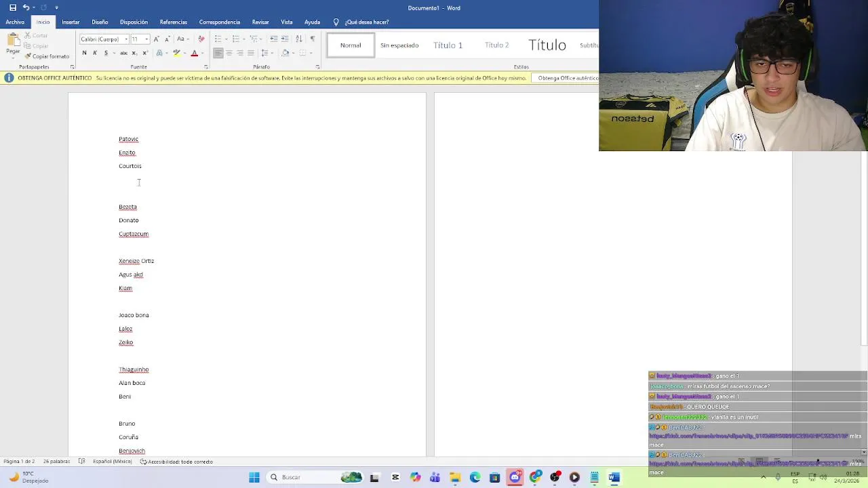Click the ¿Qué desea hacer? search box

pyautogui.click(x=361, y=22)
